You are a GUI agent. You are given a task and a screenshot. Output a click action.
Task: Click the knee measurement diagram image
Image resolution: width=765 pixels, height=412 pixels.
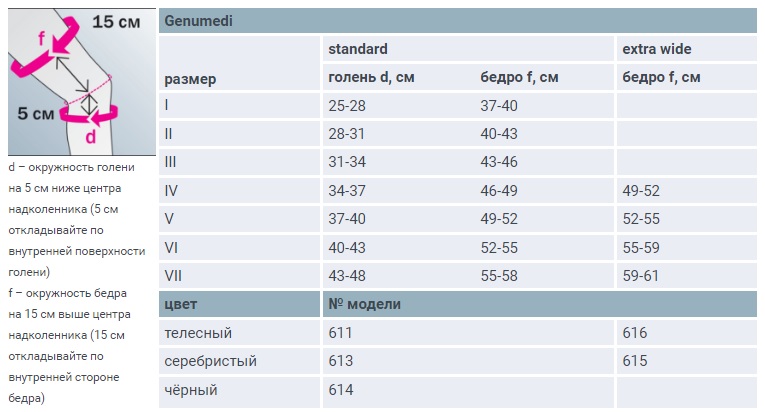pyautogui.click(x=82, y=82)
